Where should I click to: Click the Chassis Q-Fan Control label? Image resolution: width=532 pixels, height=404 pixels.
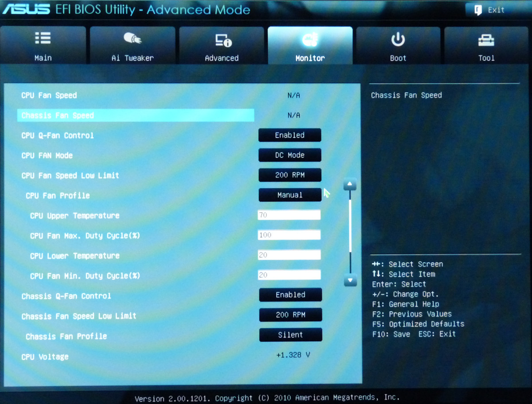(66, 296)
